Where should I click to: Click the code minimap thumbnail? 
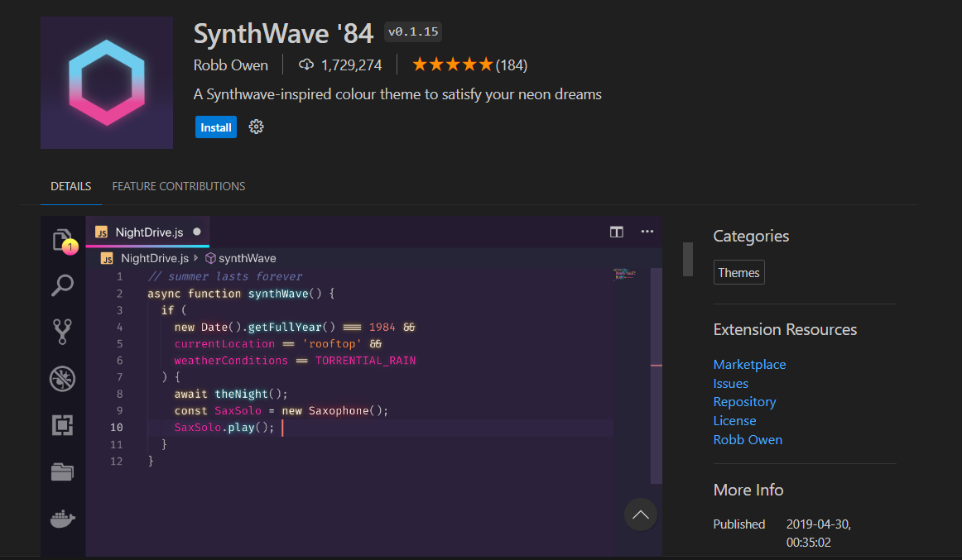pyautogui.click(x=624, y=274)
